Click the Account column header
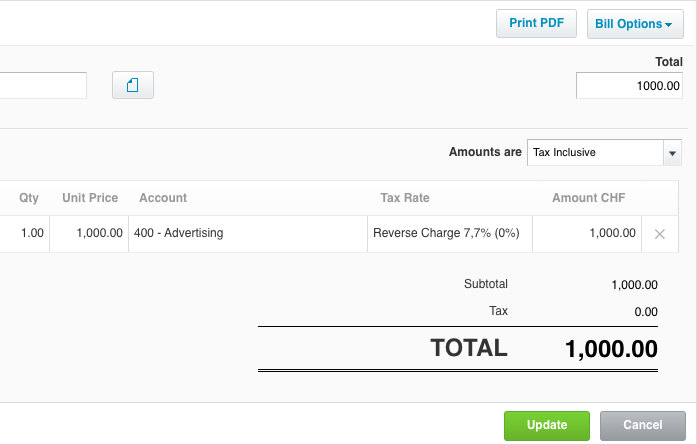 tap(163, 198)
